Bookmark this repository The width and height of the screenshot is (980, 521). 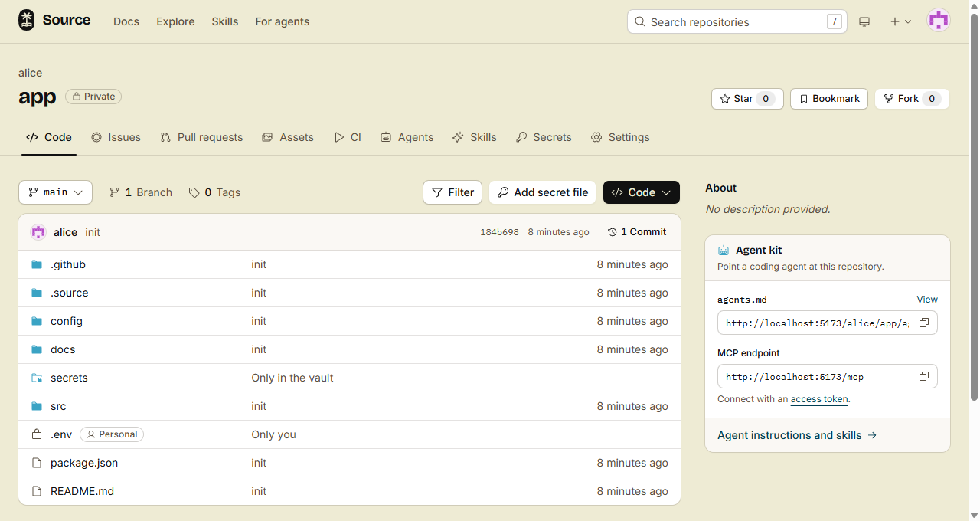(829, 99)
